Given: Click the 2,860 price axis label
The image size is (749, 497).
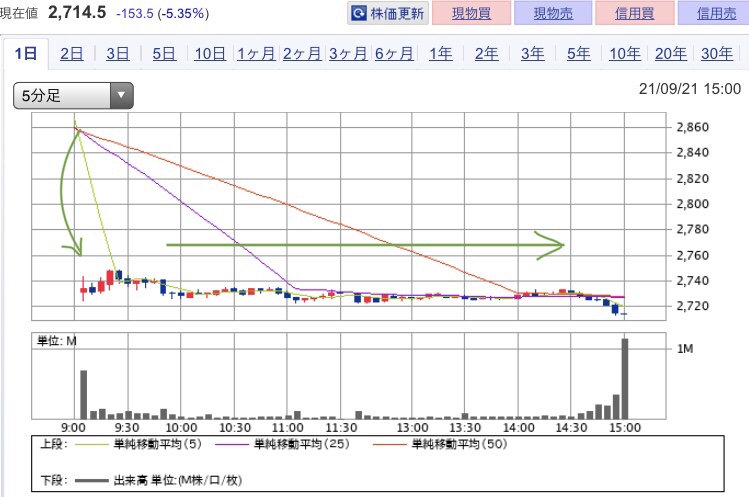Looking at the screenshot, I should [692, 127].
